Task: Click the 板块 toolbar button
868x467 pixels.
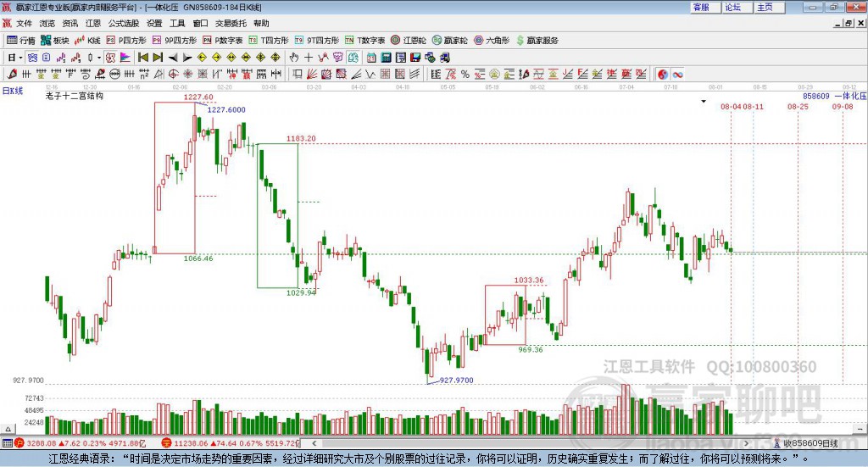Action: pyautogui.click(x=55, y=41)
